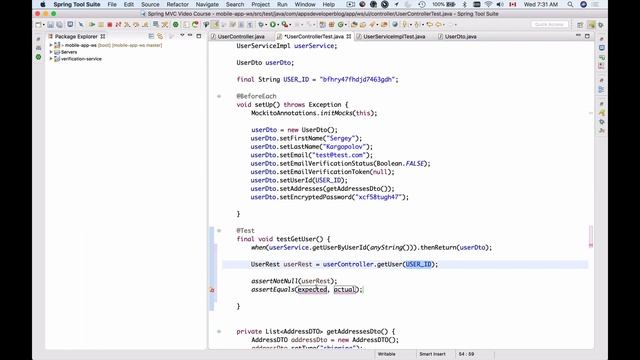Open the Refactor menu
This screenshot has height=360, width=640.
(x=178, y=4)
